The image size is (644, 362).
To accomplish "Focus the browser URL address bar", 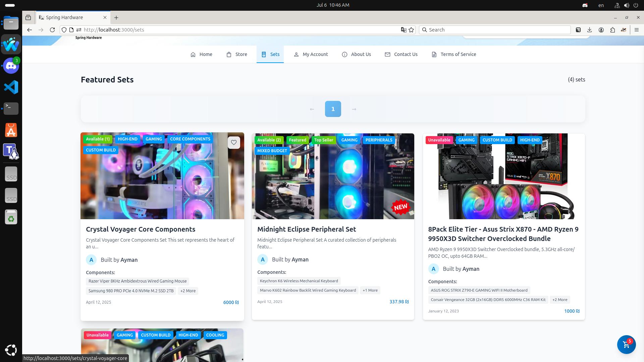I will 238,30.
